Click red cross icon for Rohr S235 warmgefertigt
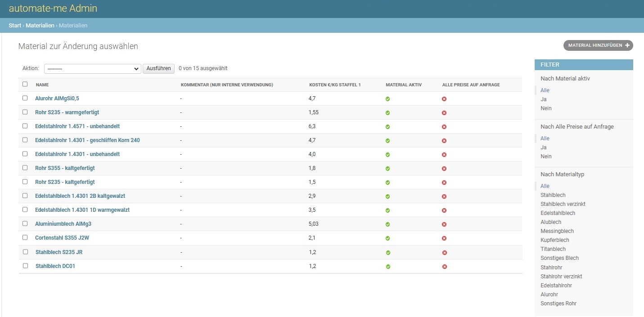The height and width of the screenshot is (317, 644). [x=444, y=113]
